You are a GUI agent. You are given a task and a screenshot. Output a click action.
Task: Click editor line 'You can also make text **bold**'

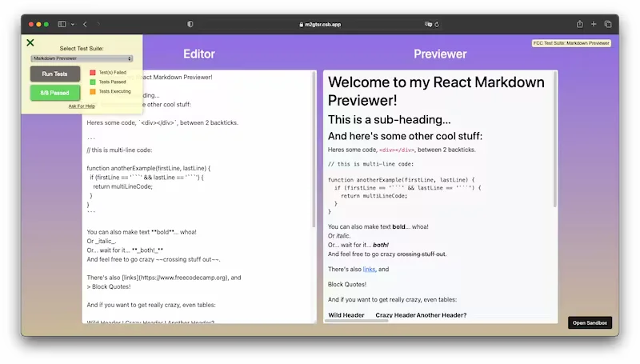click(142, 232)
